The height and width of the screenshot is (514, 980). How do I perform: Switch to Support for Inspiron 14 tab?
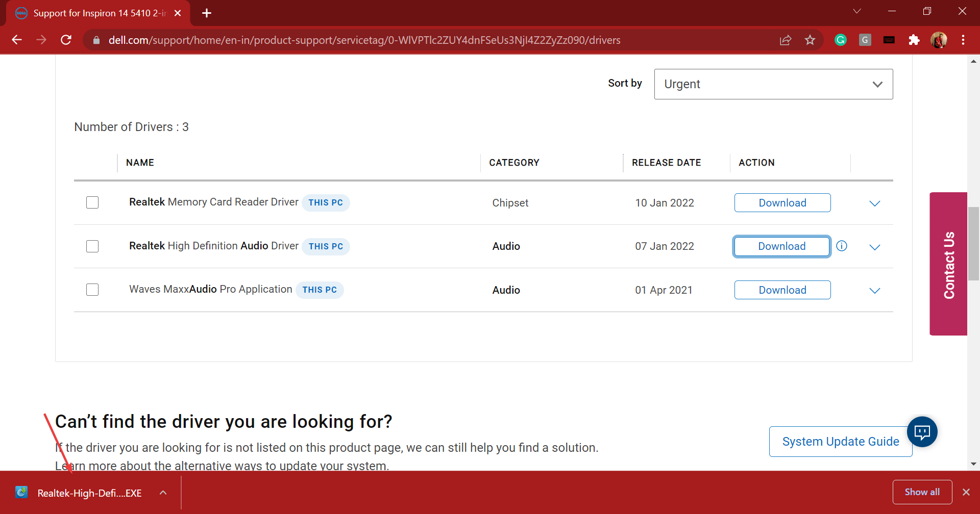(x=99, y=13)
